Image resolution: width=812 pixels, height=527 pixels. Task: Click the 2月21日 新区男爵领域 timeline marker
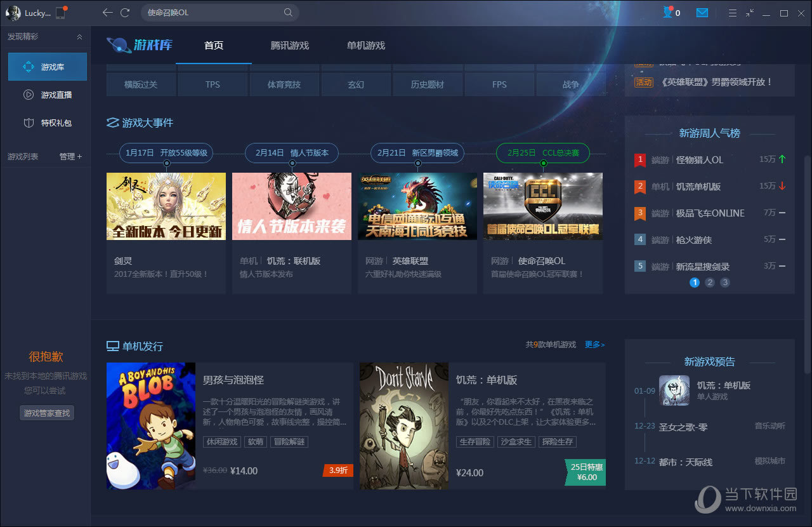click(417, 153)
